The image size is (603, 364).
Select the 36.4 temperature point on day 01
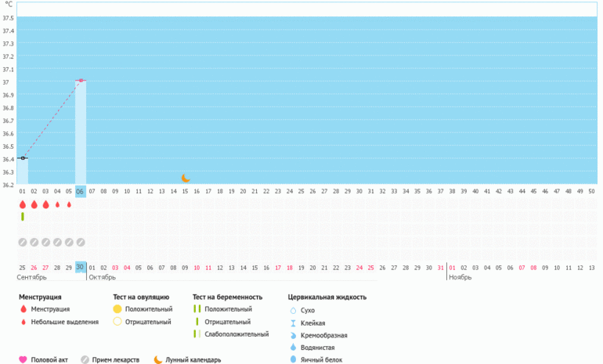pos(23,158)
